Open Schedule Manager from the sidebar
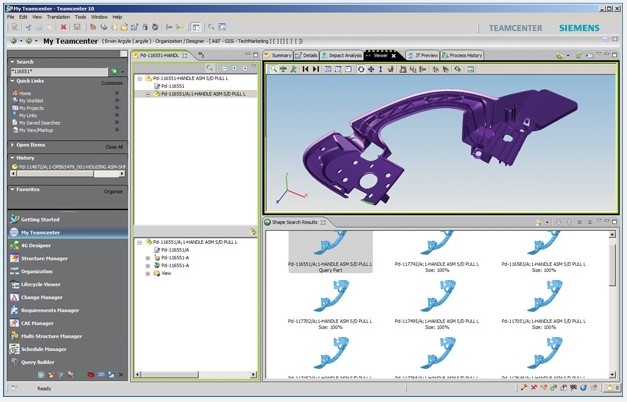 pyautogui.click(x=44, y=349)
